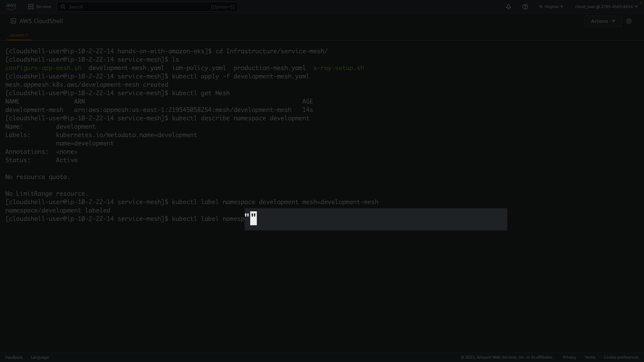This screenshot has width=644, height=362.
Task: Click the search magnifier icon
Action: (x=63, y=7)
